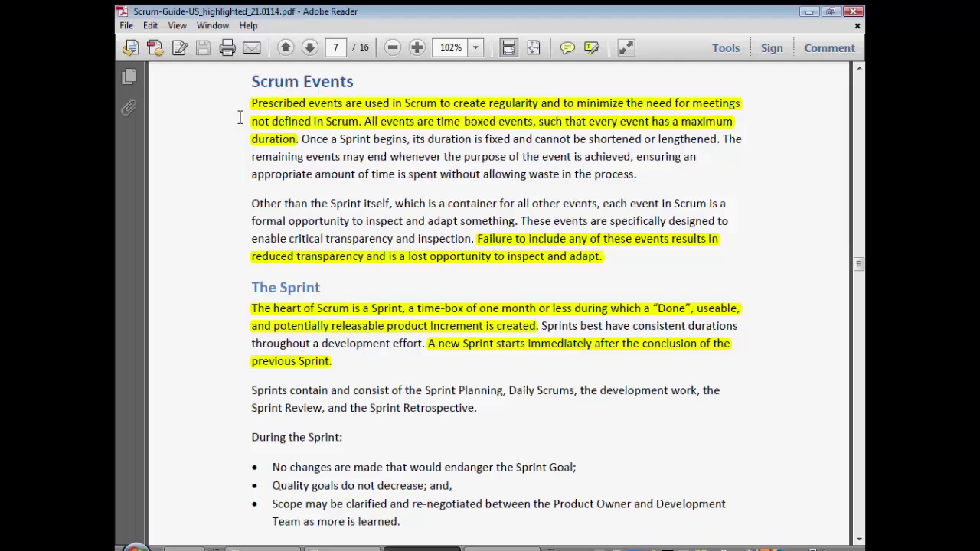Image resolution: width=980 pixels, height=551 pixels.
Task: Zoom in using the plus icon
Action: click(416, 47)
